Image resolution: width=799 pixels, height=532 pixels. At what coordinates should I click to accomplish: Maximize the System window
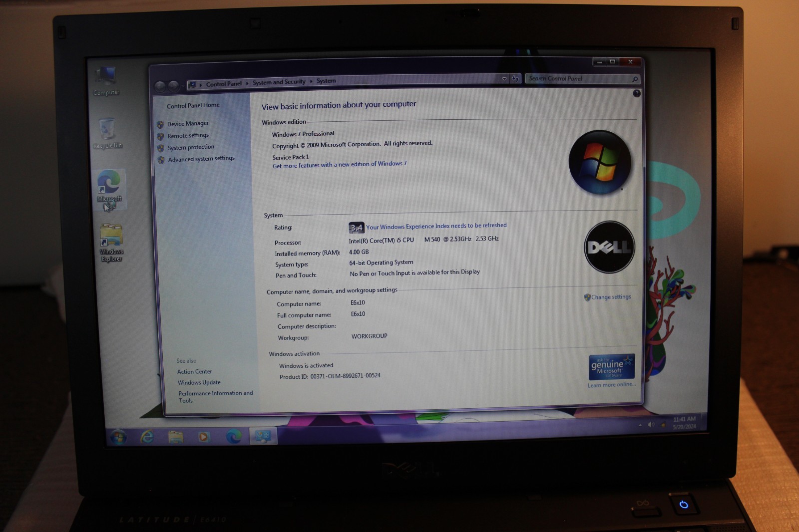(x=613, y=61)
